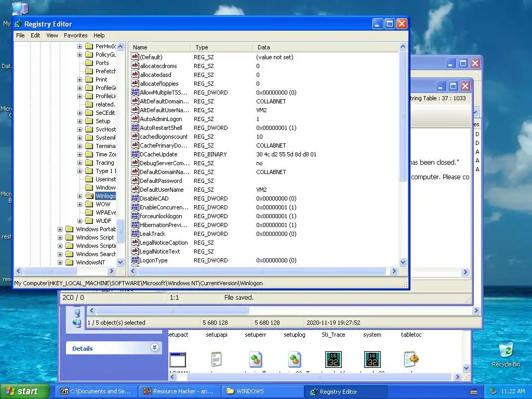Viewport: 532px width, 399px height.
Task: Select the allocatefloppies value name
Action: [x=159, y=84]
